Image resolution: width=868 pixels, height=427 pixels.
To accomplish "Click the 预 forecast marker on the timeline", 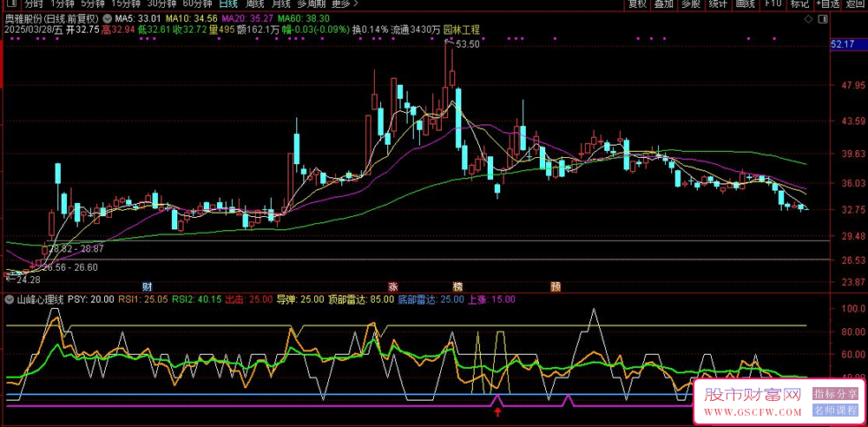I will 555,286.
